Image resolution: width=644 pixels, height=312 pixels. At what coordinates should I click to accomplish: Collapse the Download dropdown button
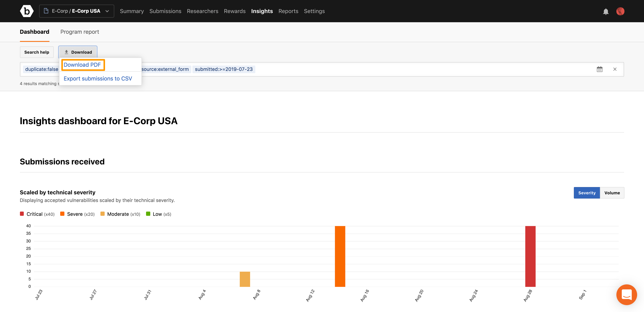78,52
